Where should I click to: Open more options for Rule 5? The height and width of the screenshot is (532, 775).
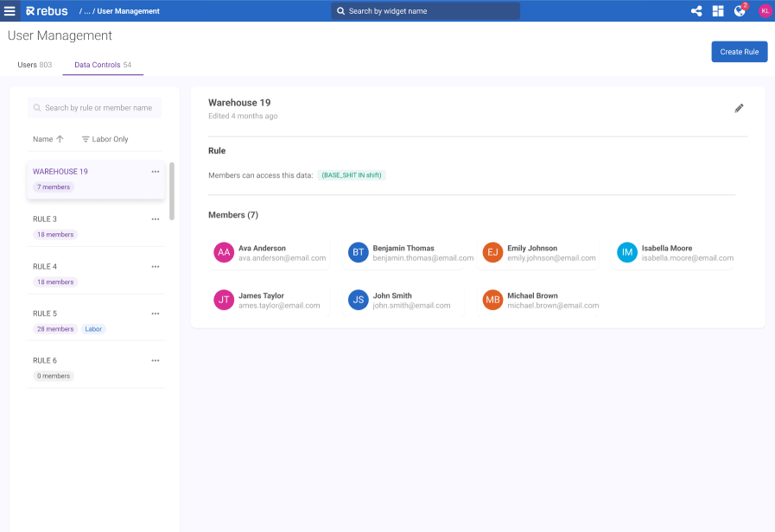pos(156,313)
